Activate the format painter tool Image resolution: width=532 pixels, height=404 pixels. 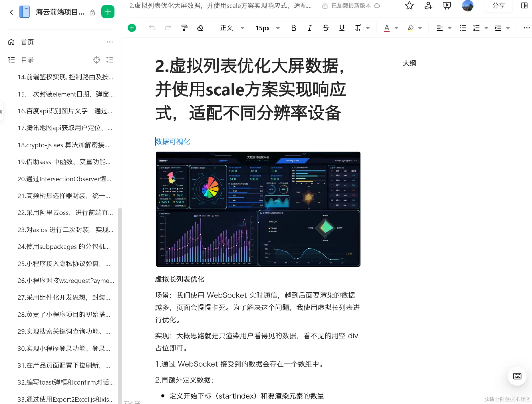coord(184,28)
